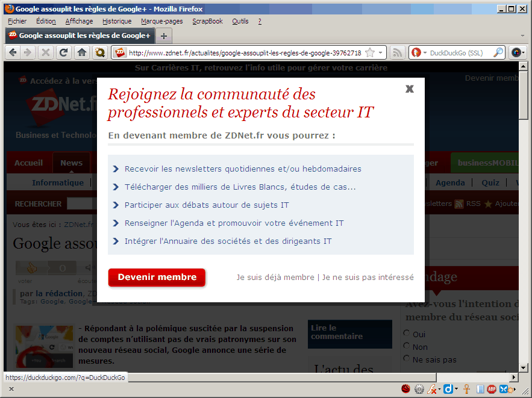Open the list-all-tabs dropdown arrow

pos(522,36)
